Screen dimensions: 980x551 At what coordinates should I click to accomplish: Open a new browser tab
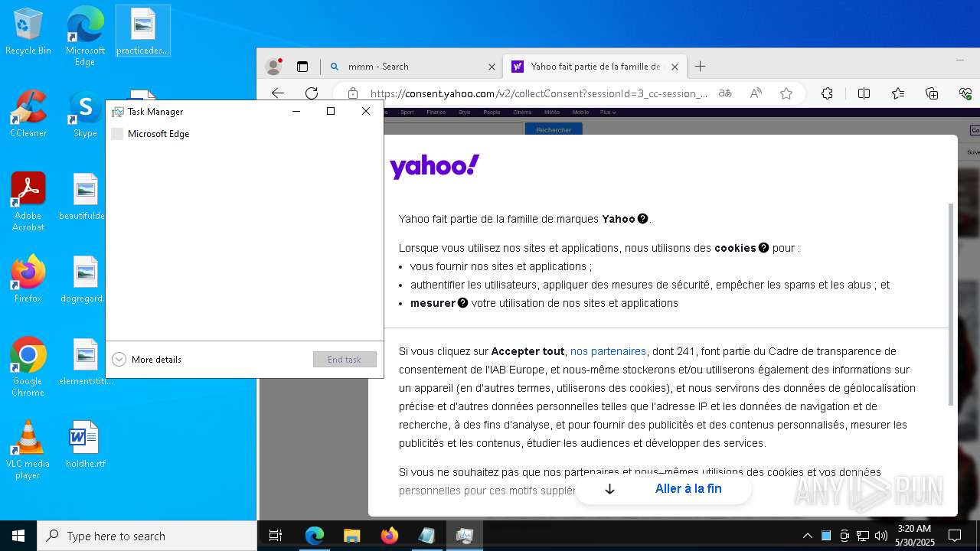click(700, 67)
